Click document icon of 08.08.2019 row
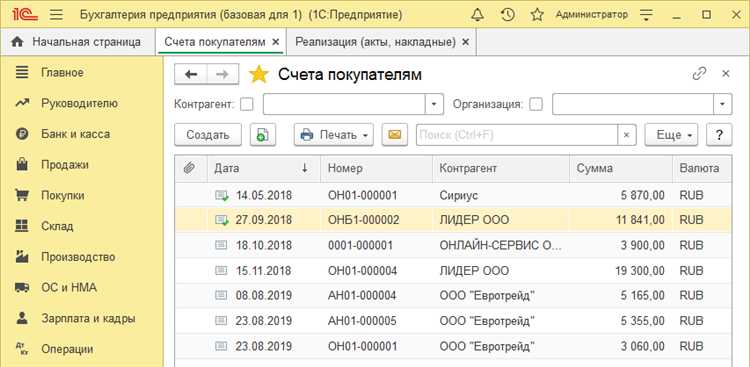The image size is (750, 367). [221, 295]
